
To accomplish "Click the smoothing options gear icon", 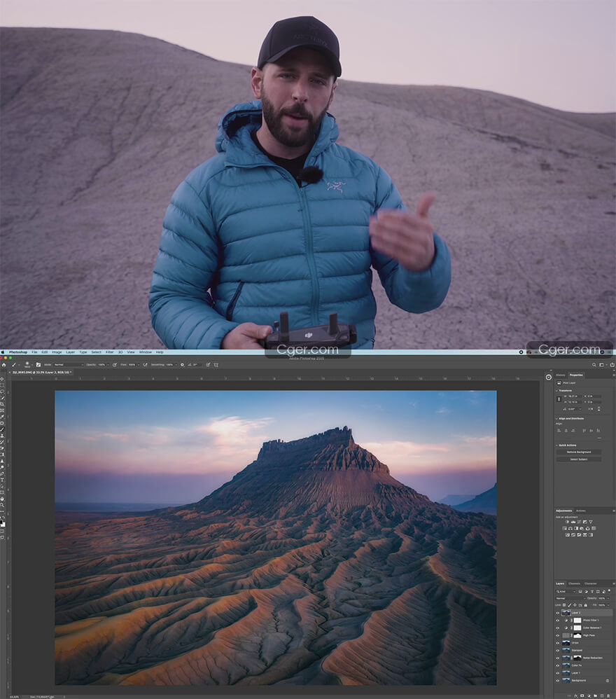I will (x=182, y=365).
